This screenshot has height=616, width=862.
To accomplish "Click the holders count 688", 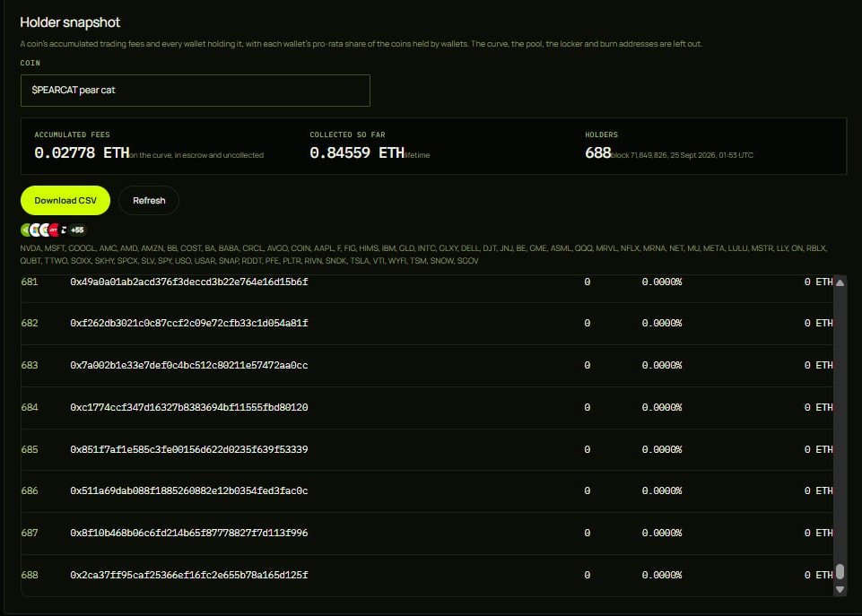I will 598,152.
